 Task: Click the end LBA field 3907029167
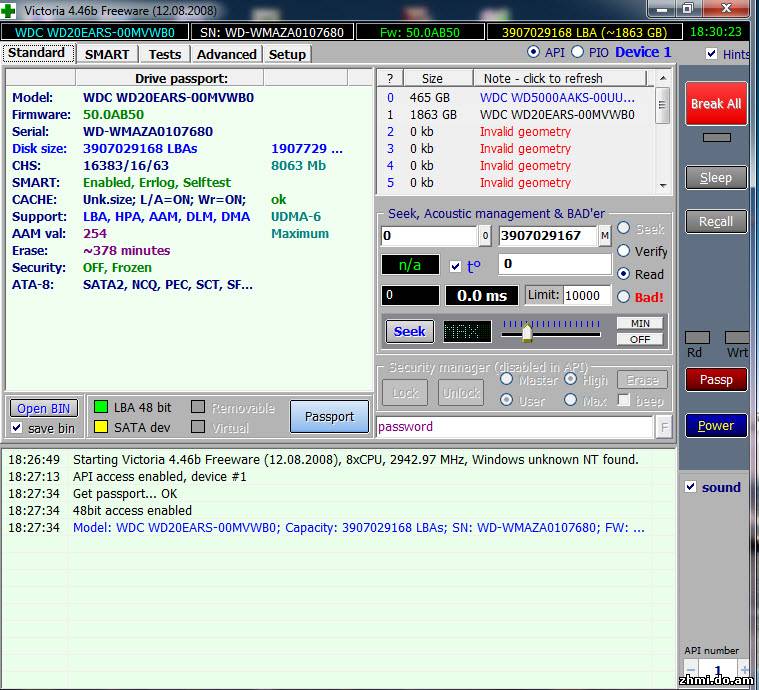coord(547,236)
